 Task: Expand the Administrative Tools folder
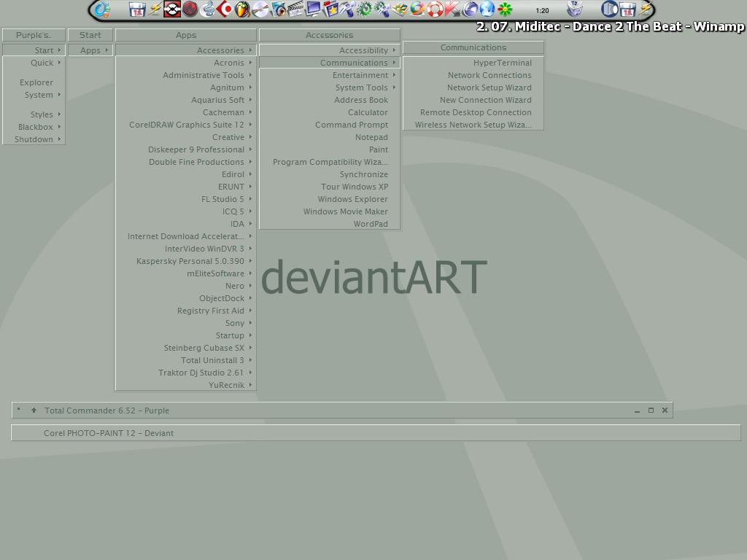coord(186,75)
